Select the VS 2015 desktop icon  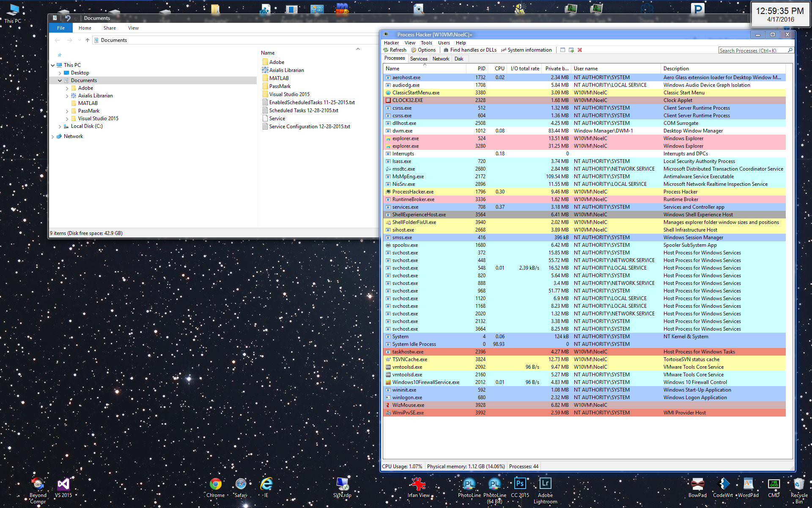click(x=63, y=488)
